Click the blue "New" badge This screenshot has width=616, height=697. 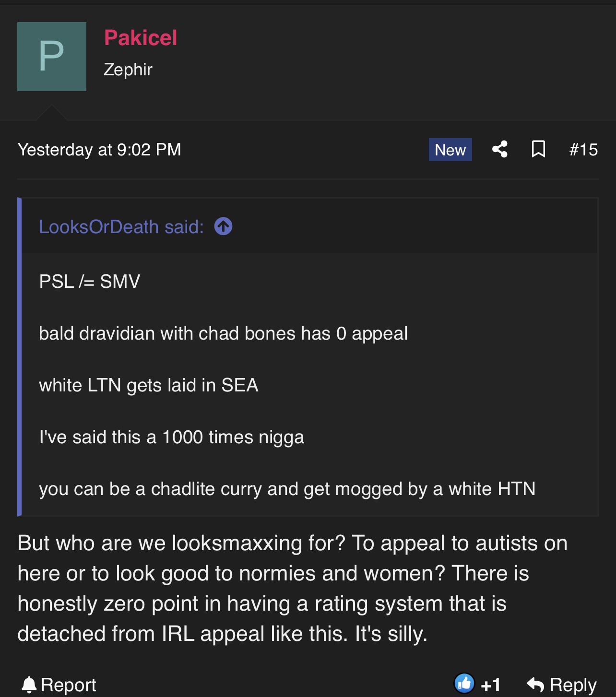(x=450, y=150)
